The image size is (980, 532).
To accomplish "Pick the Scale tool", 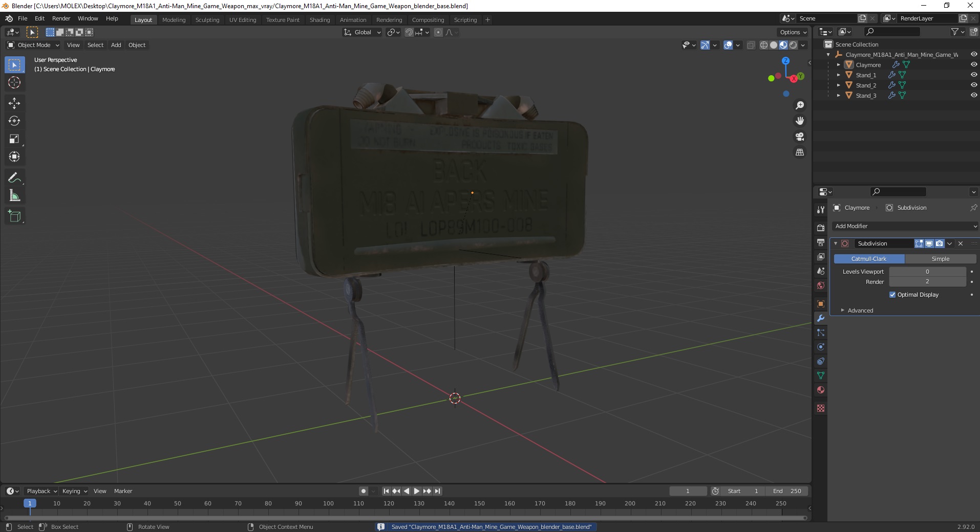I will click(x=14, y=139).
